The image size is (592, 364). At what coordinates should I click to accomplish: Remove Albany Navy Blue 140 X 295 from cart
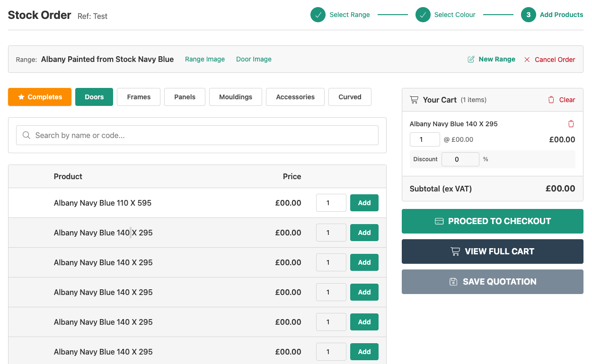coord(571,124)
